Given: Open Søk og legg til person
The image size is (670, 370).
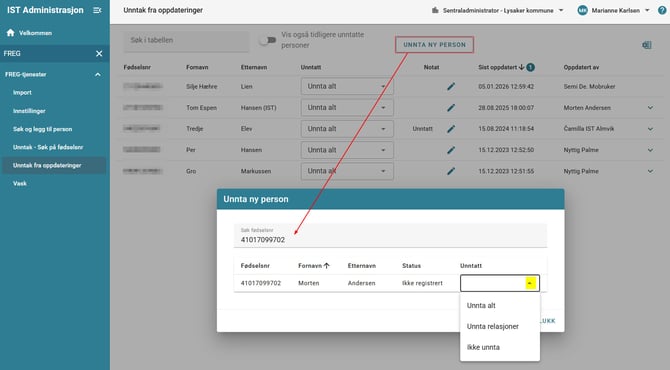Looking at the screenshot, I should click(x=42, y=129).
